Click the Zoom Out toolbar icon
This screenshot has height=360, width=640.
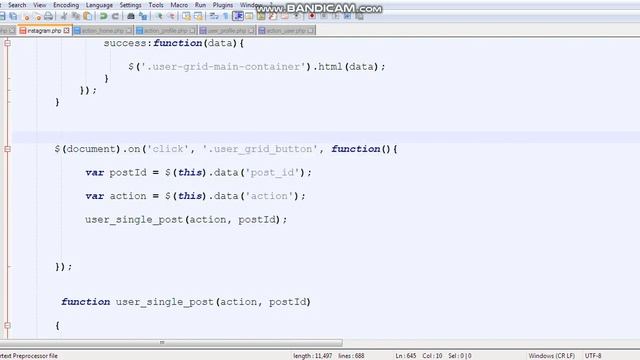[x=171, y=16]
